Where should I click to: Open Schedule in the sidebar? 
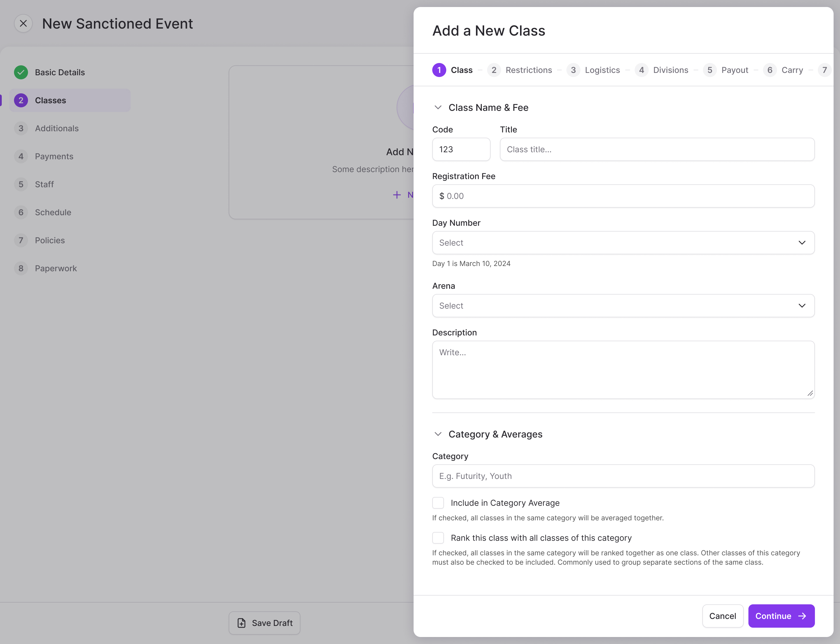70,212
